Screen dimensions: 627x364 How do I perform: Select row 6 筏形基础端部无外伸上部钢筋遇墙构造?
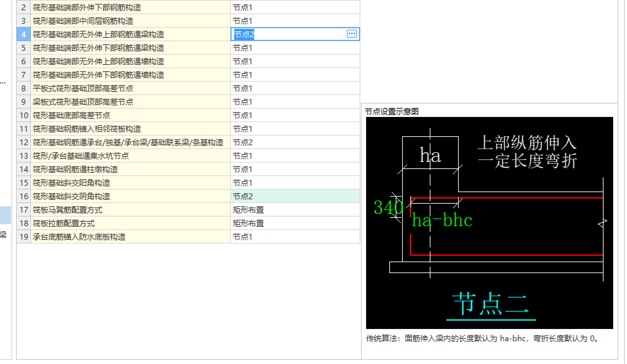[131, 61]
